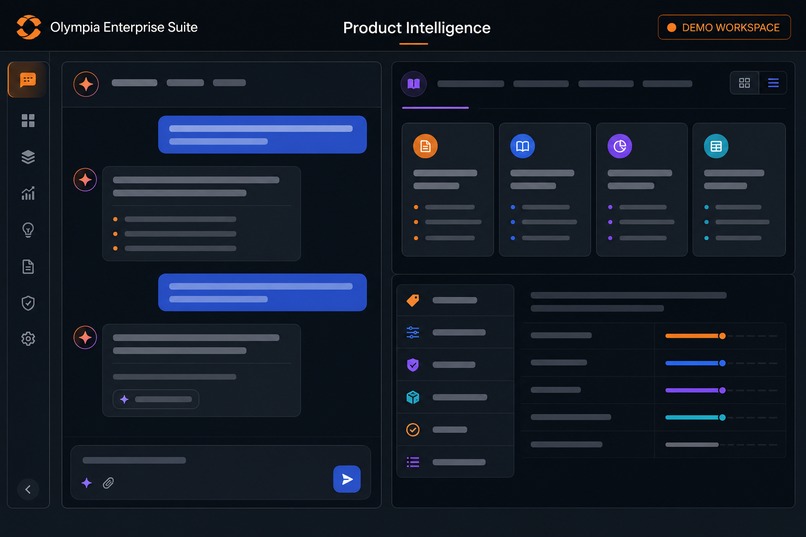Click the Olympia Enterprise Suite logo

[28, 27]
